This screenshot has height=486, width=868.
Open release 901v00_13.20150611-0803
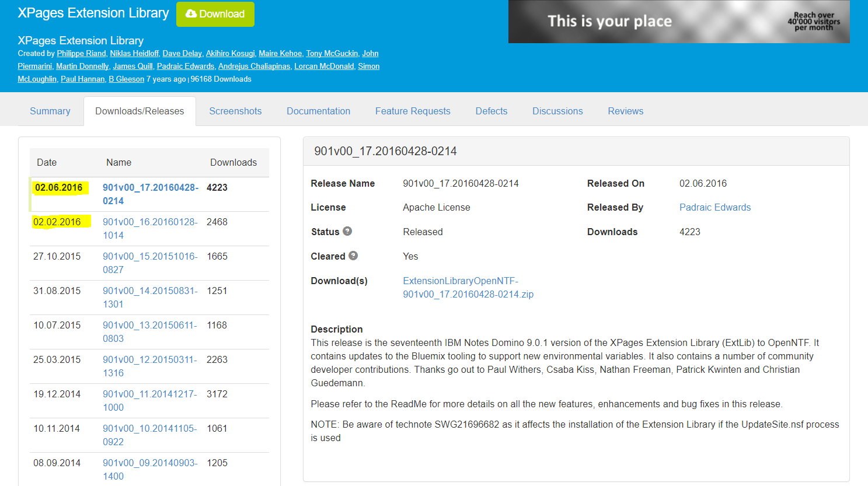click(150, 331)
